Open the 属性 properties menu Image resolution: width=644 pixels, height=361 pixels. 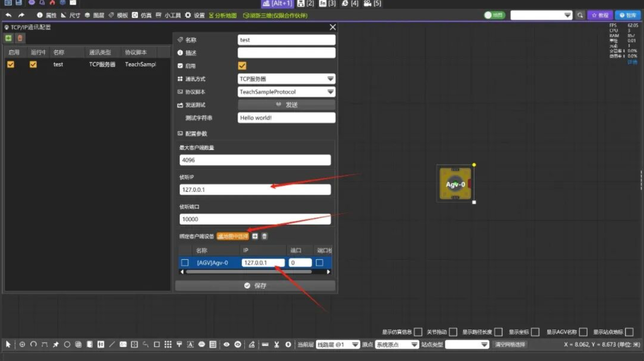(46, 15)
